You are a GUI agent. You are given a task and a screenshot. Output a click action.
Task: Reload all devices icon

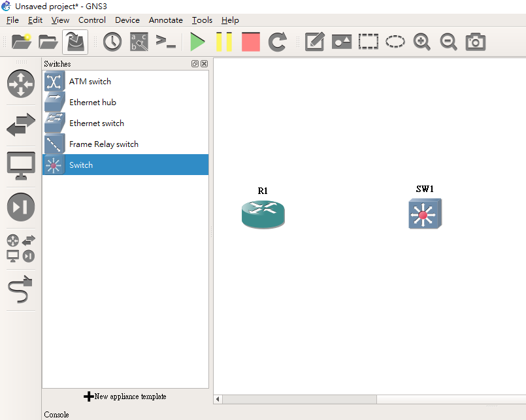278,42
